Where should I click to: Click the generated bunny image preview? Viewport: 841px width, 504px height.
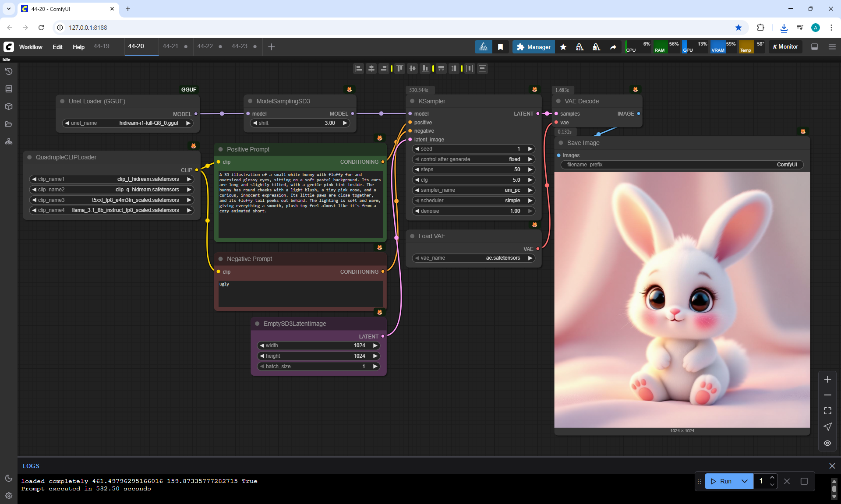(682, 300)
